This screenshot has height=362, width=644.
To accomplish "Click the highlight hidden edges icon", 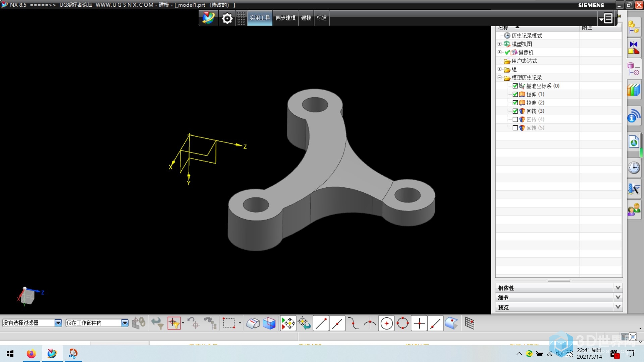I will click(253, 323).
